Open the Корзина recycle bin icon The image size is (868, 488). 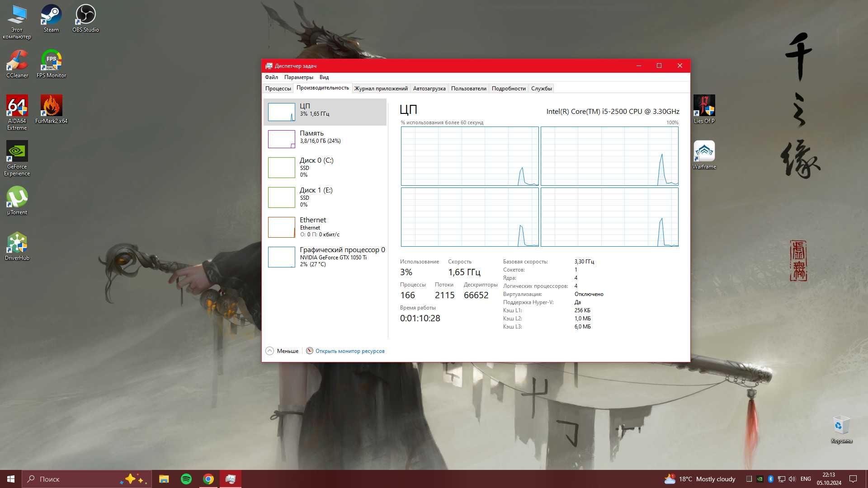[x=841, y=429]
